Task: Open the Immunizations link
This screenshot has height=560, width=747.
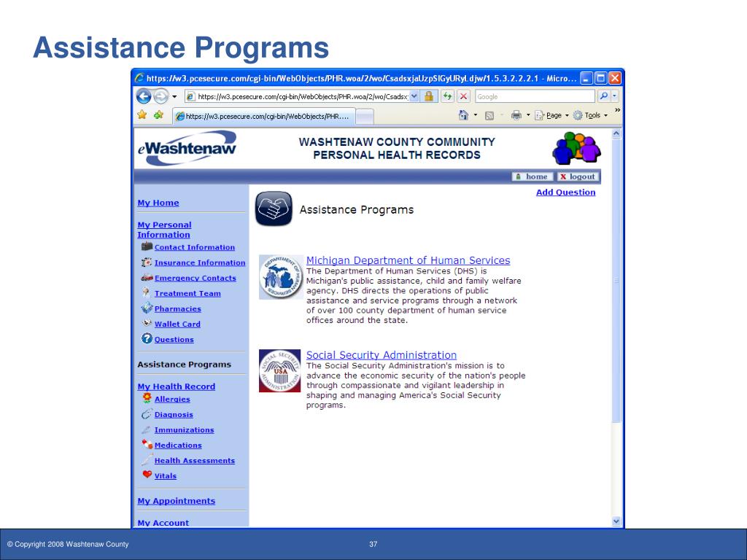Action: [184, 430]
